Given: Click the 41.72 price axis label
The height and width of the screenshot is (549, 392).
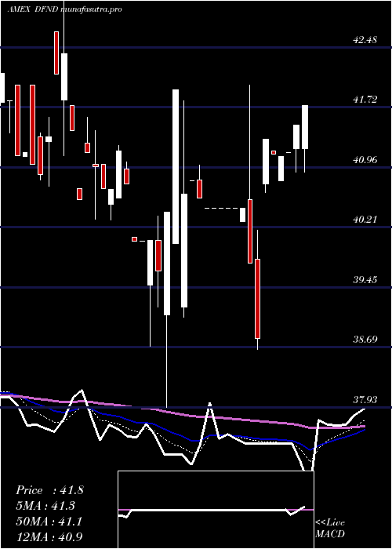Looking at the screenshot, I should coord(365,100).
